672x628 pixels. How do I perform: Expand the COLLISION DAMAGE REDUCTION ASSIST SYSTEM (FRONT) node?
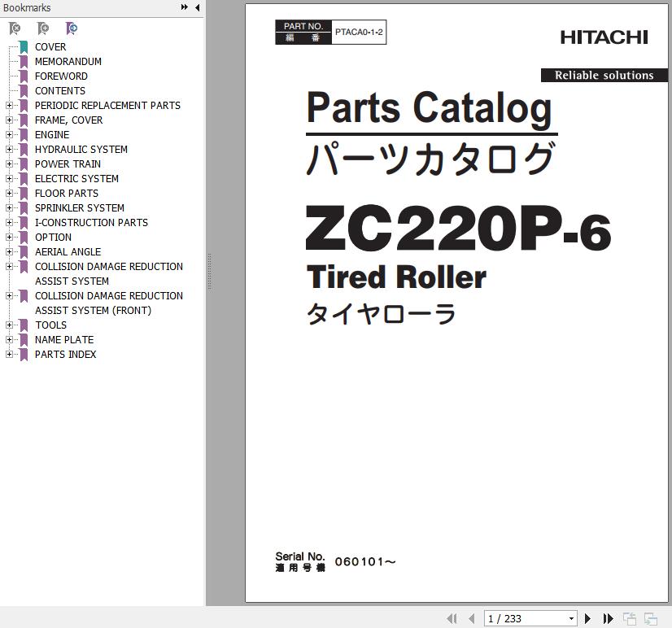9,295
